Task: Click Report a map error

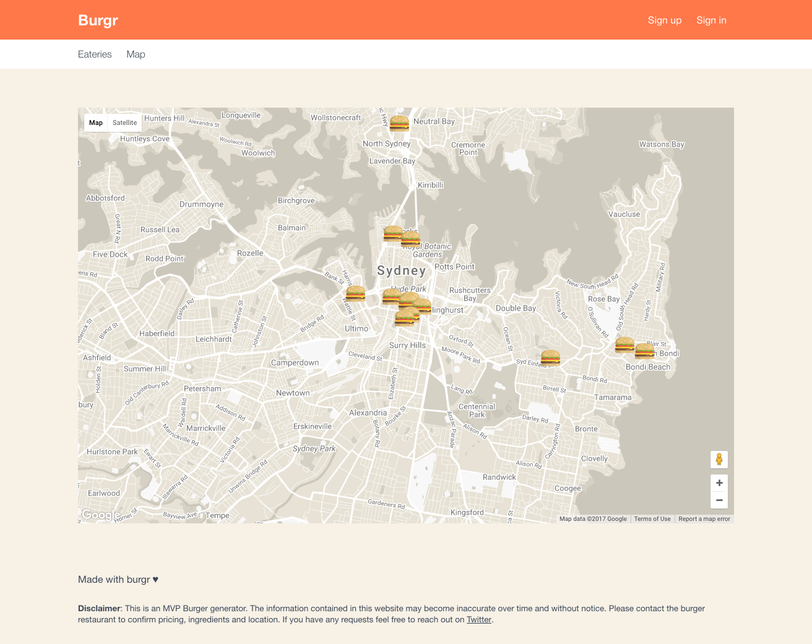Action: pos(704,519)
